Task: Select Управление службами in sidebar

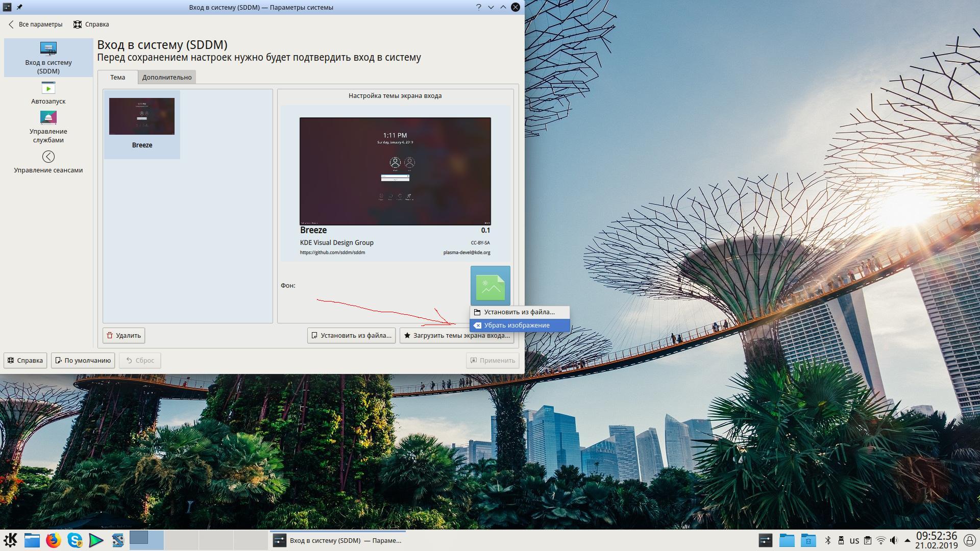Action: coord(48,127)
